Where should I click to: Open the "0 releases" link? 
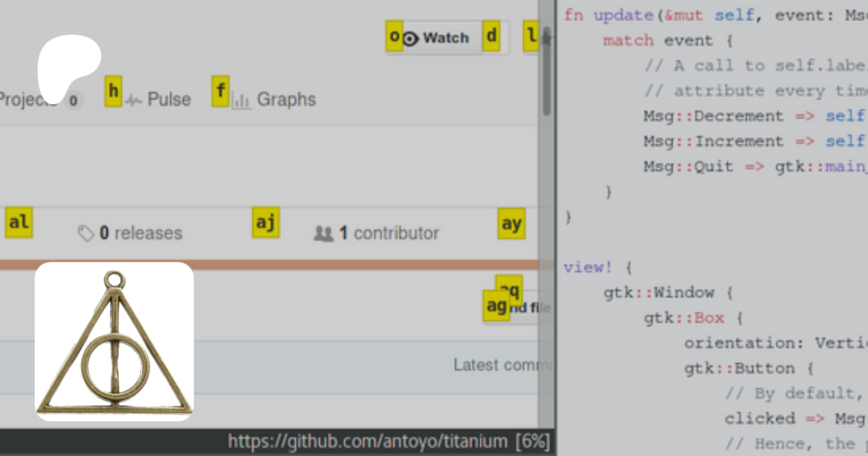pos(140,233)
